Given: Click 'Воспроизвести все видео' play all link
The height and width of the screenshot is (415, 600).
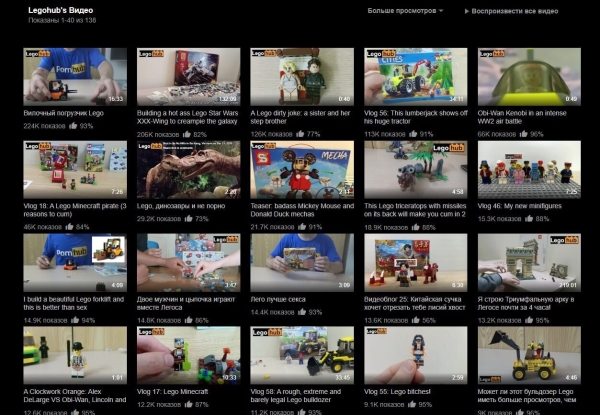Looking at the screenshot, I should click(511, 11).
